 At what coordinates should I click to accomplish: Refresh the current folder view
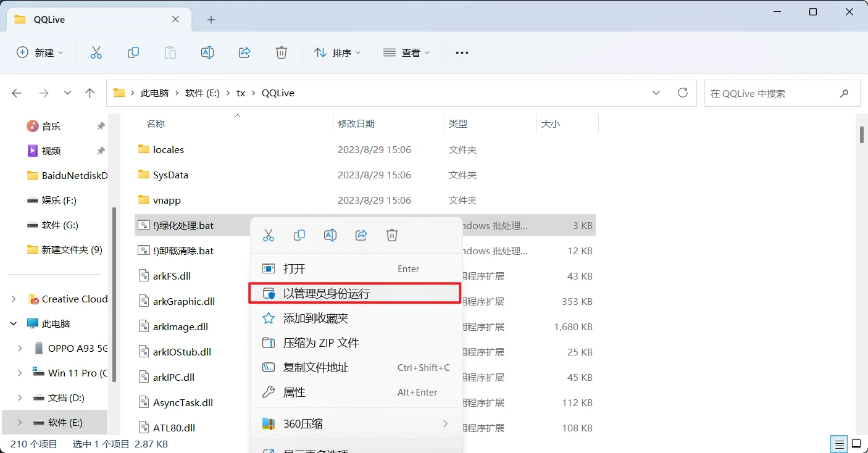683,93
